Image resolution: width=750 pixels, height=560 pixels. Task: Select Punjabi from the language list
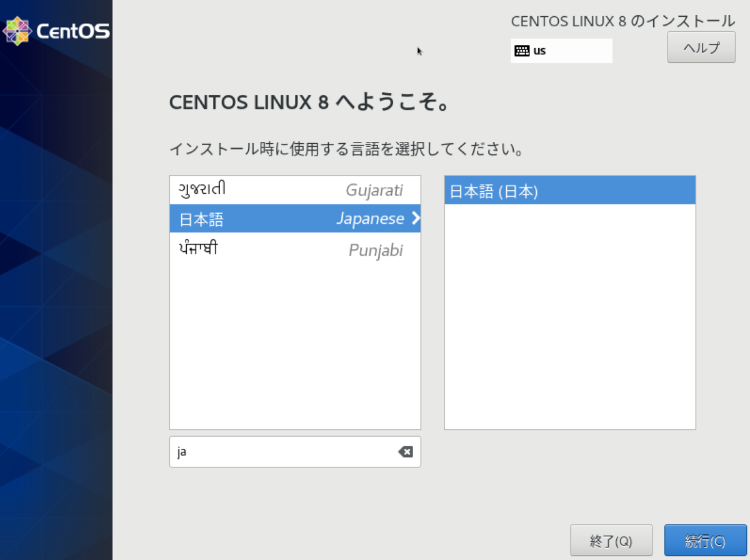(x=295, y=247)
